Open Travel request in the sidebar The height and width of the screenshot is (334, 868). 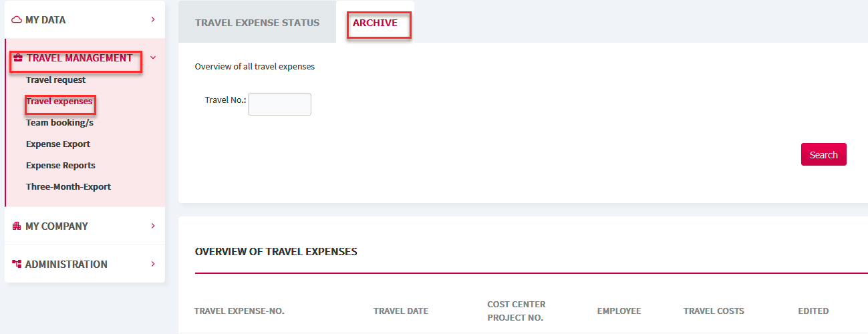(x=55, y=80)
